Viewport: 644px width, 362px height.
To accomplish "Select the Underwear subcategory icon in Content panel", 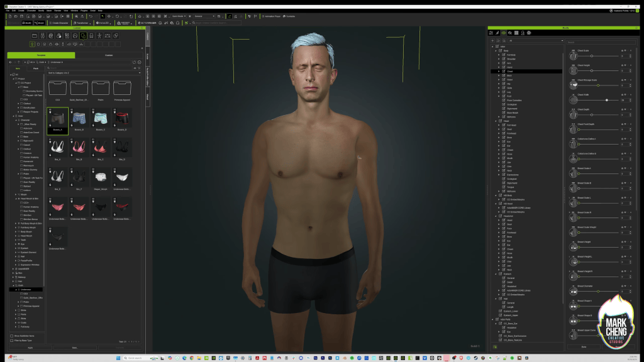I will [32, 44].
